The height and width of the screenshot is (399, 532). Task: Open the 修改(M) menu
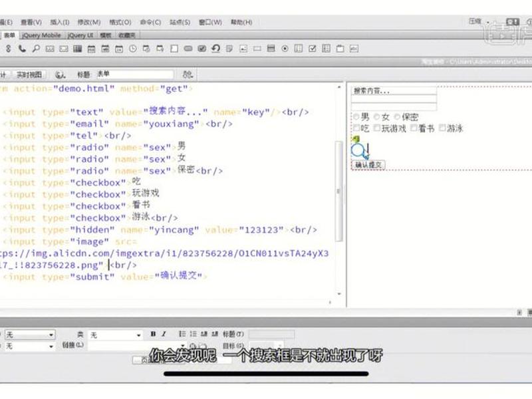pos(89,23)
